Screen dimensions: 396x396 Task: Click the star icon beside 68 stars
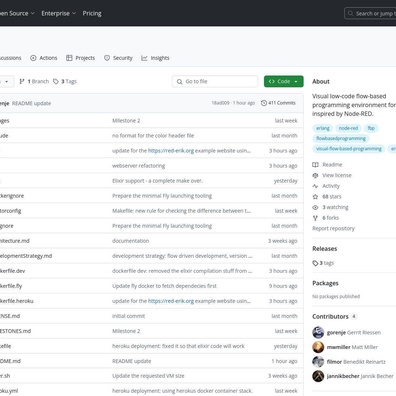click(315, 197)
